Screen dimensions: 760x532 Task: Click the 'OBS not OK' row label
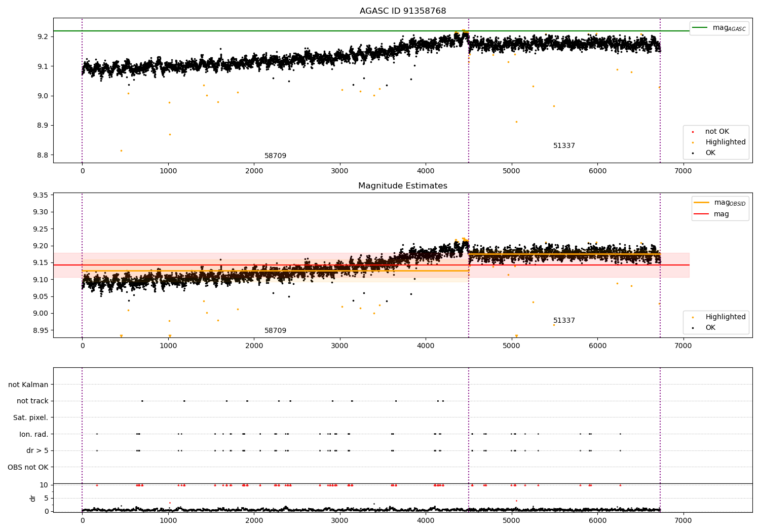(28, 467)
